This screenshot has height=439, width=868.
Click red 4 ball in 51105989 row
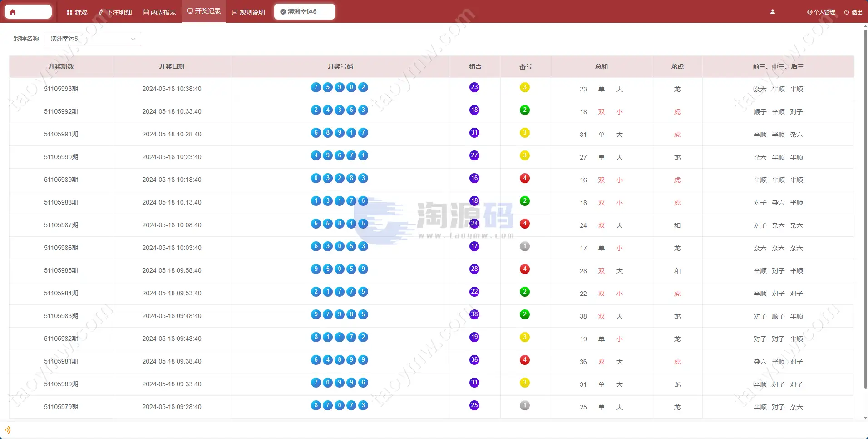525,178
